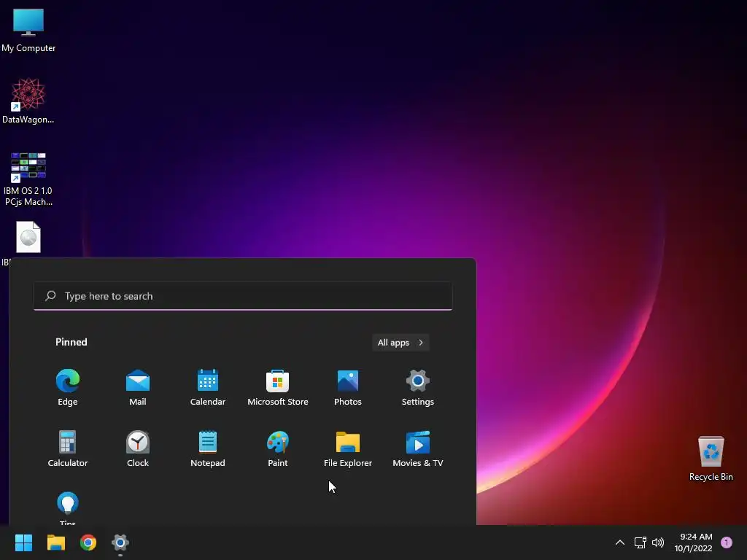
Task: Open Edge from pinned apps
Action: pos(68,387)
